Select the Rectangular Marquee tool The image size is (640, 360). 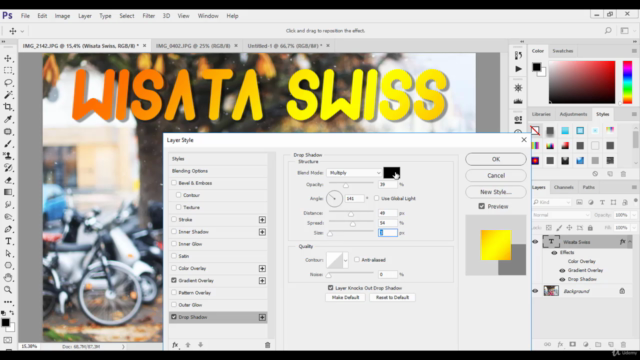(x=8, y=71)
